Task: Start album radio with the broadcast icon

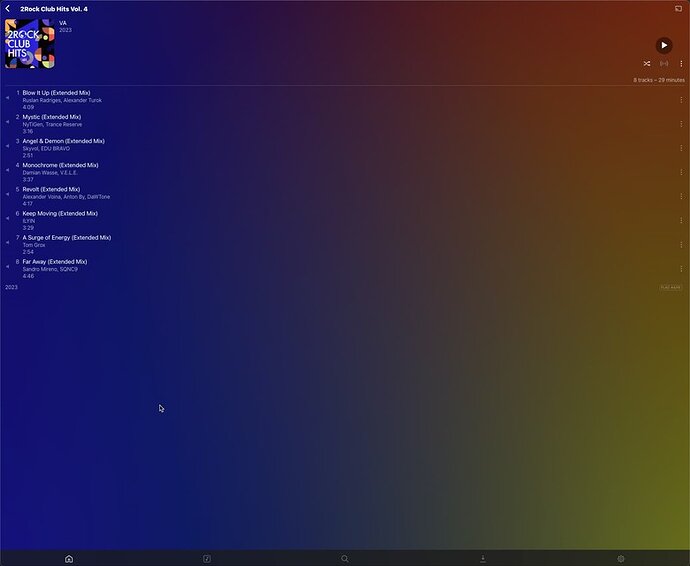Action: point(664,64)
